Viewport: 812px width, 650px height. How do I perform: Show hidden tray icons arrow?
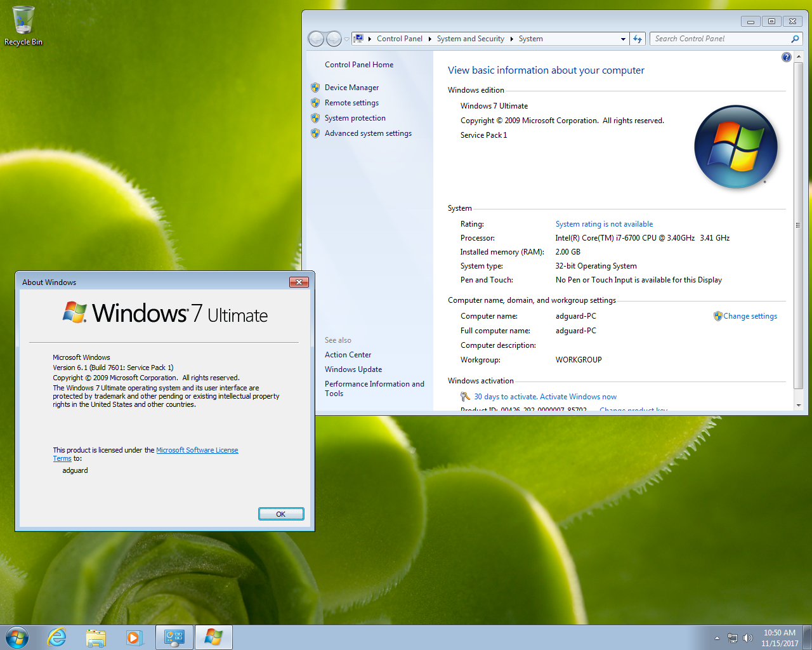717,638
